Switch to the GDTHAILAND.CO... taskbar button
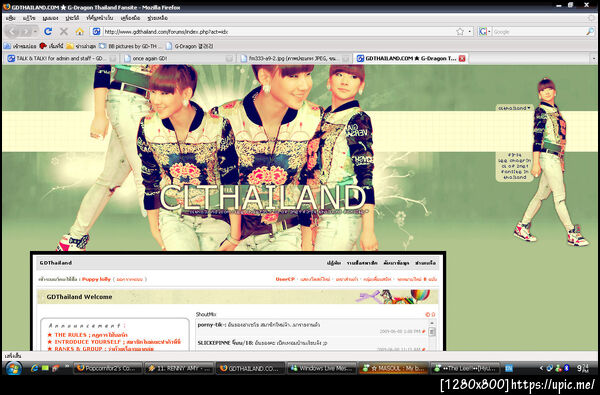 251,369
